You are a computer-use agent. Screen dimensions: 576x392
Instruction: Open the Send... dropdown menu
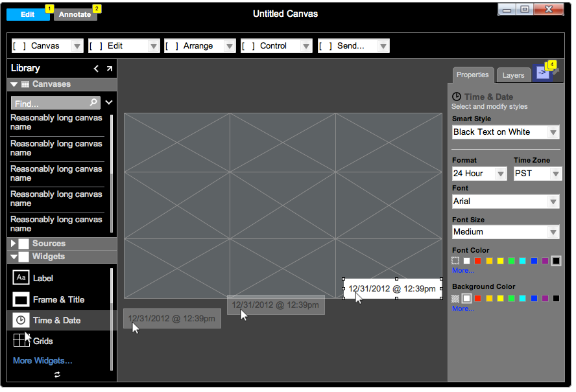[354, 46]
